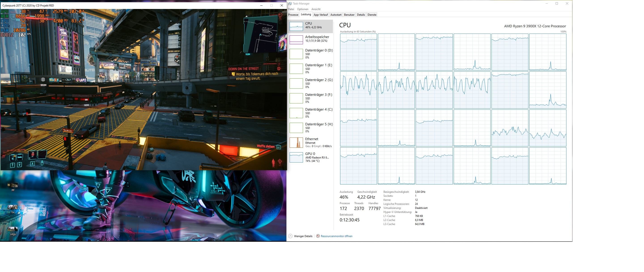Select the sdgs desktop icon
Viewport: 644px width, 272px height.
point(13,229)
